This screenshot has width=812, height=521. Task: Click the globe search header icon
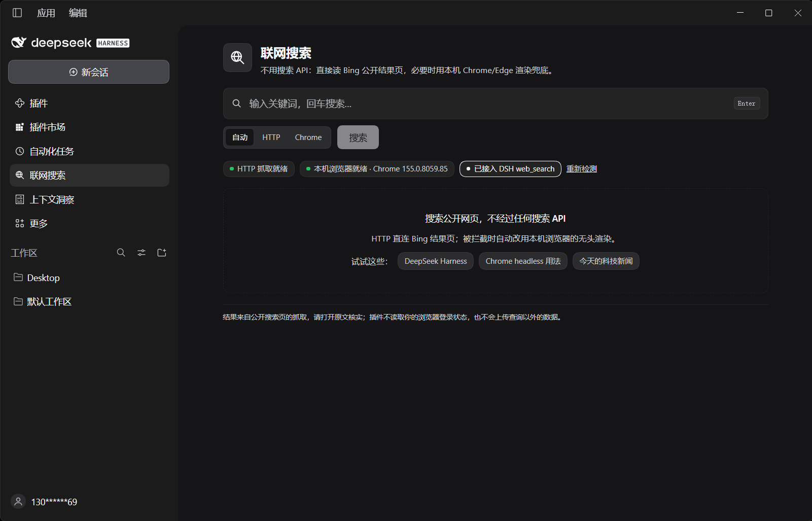(x=237, y=57)
